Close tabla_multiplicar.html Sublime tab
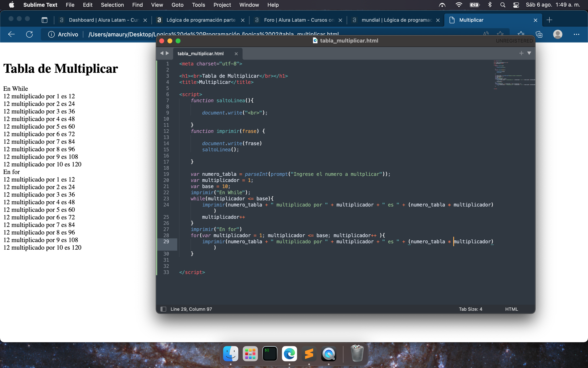 [x=236, y=54]
